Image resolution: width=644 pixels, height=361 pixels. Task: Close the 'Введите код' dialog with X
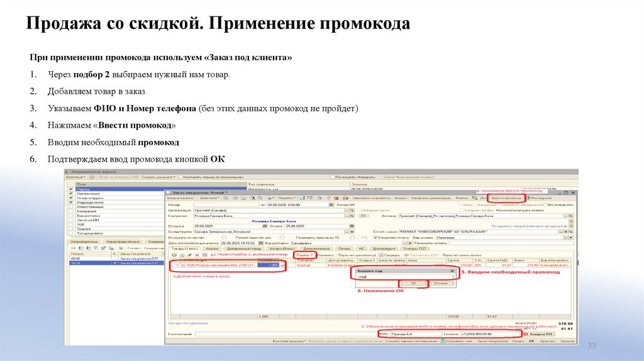(452, 271)
